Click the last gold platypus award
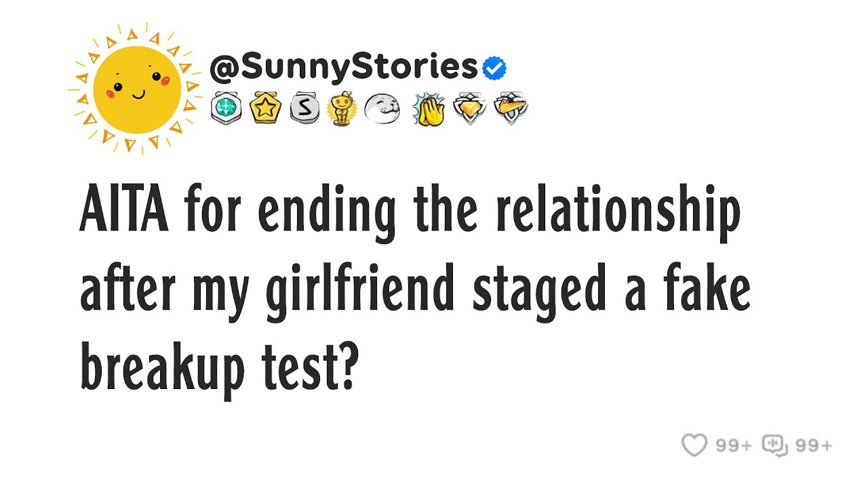868x488 pixels. tap(511, 109)
